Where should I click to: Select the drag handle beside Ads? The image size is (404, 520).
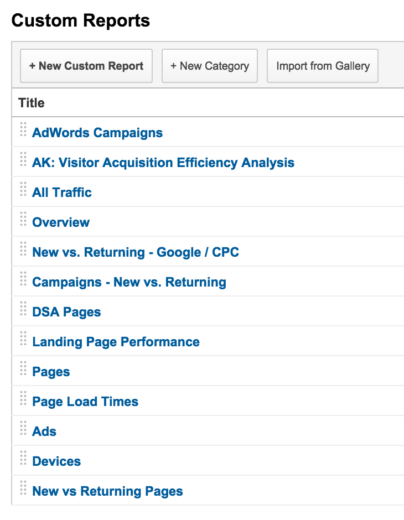pyautogui.click(x=23, y=428)
